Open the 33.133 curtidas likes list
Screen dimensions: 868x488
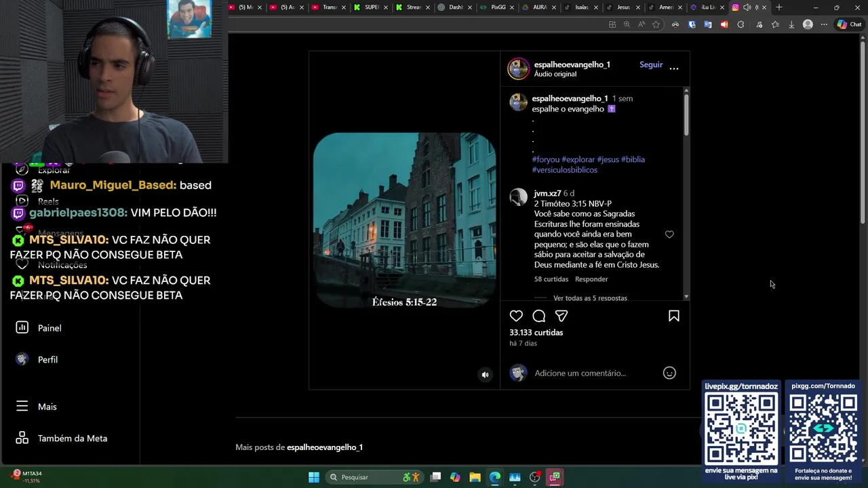(x=536, y=332)
